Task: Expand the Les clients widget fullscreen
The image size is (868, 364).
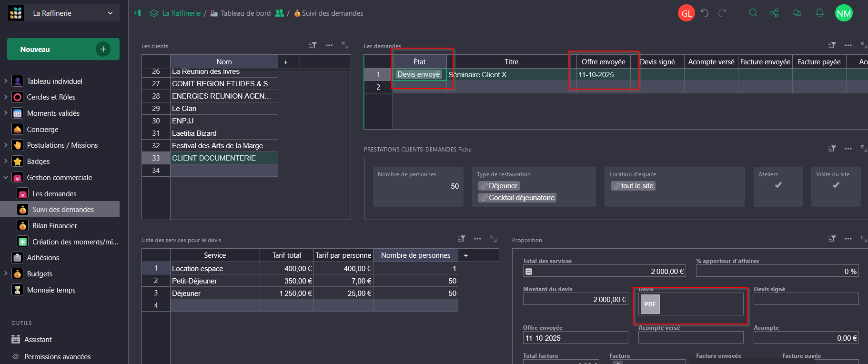Action: [x=345, y=45]
